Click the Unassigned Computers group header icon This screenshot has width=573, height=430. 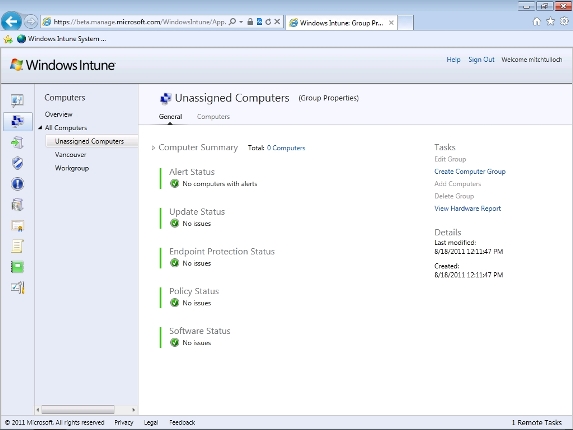[x=166, y=98]
